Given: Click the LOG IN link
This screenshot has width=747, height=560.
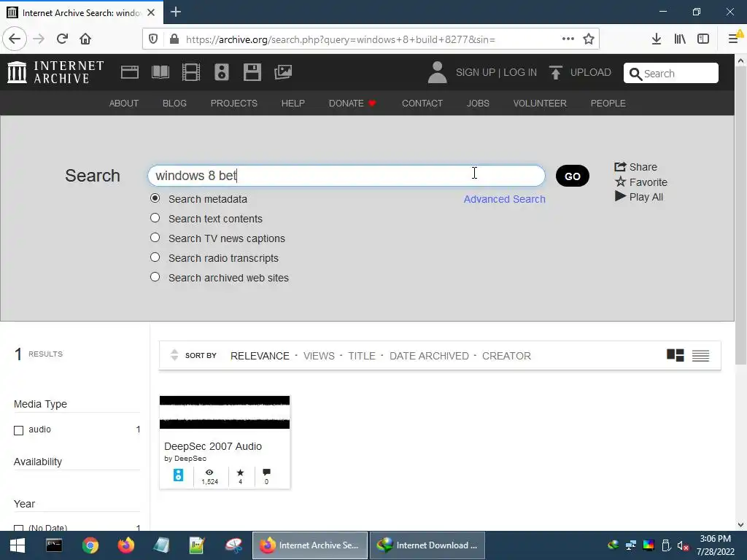Looking at the screenshot, I should [x=520, y=72].
